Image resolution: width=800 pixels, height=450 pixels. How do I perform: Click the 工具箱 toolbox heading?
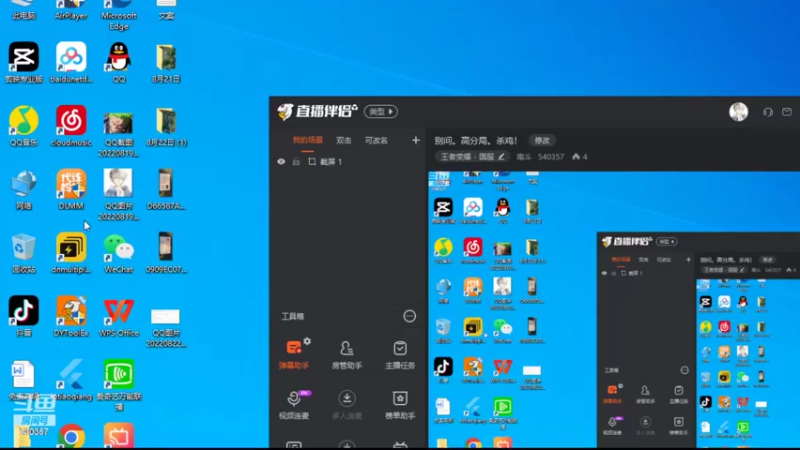pyautogui.click(x=293, y=316)
